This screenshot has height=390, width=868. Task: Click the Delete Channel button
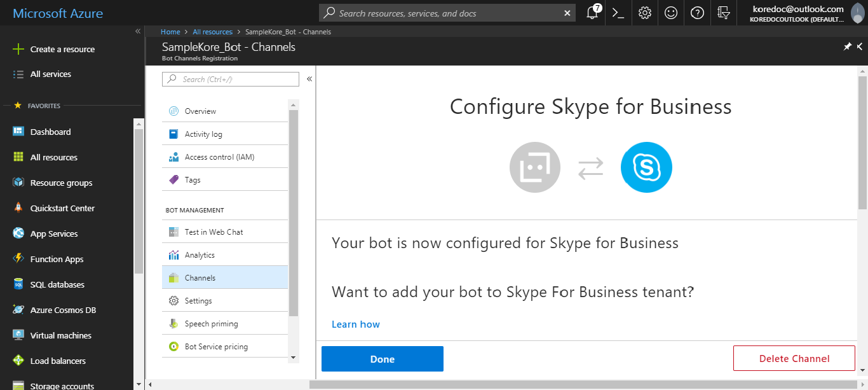click(x=794, y=358)
